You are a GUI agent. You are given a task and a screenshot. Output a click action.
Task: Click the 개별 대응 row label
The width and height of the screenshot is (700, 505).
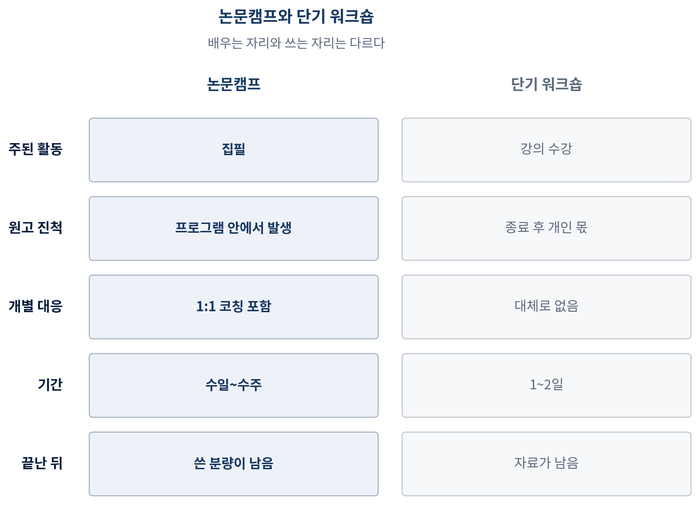pos(35,306)
